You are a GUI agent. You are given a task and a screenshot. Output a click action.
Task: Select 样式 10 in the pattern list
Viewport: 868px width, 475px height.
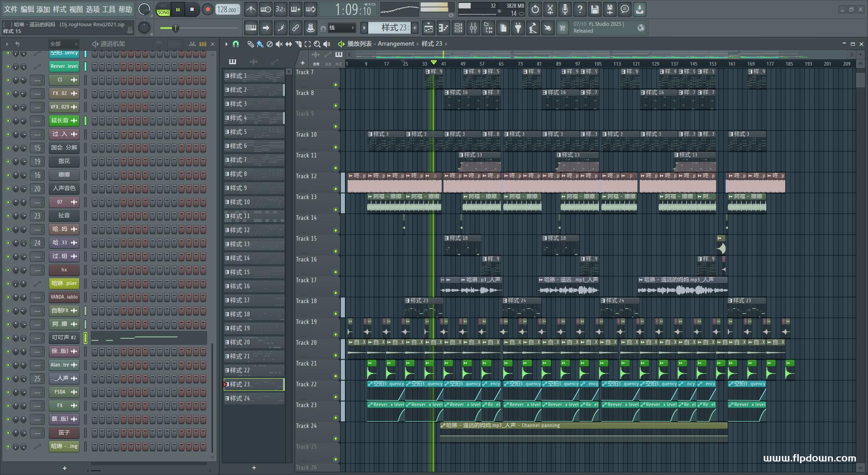coord(254,202)
